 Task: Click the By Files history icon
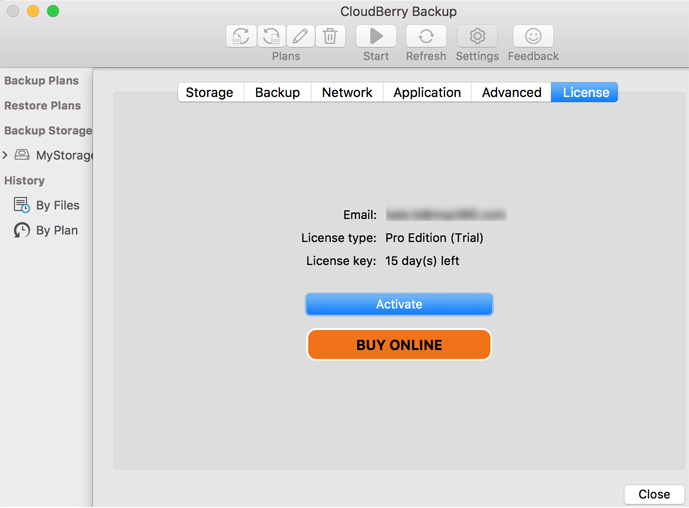(x=22, y=205)
